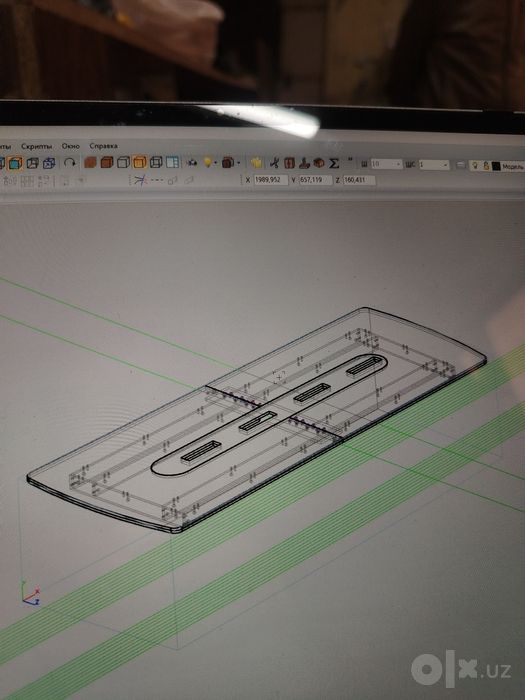The image size is (525, 700).
Task: Open the Окно menu
Action: pos(71,146)
